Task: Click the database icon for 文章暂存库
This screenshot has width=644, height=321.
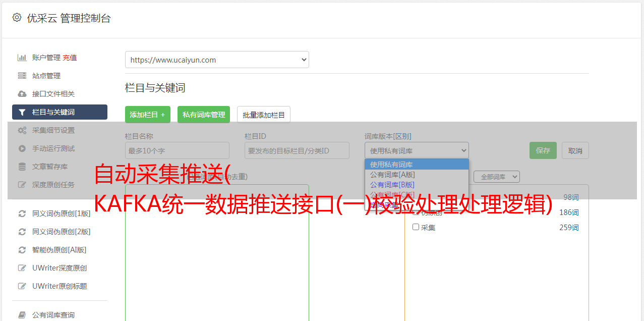Action: pyautogui.click(x=22, y=167)
